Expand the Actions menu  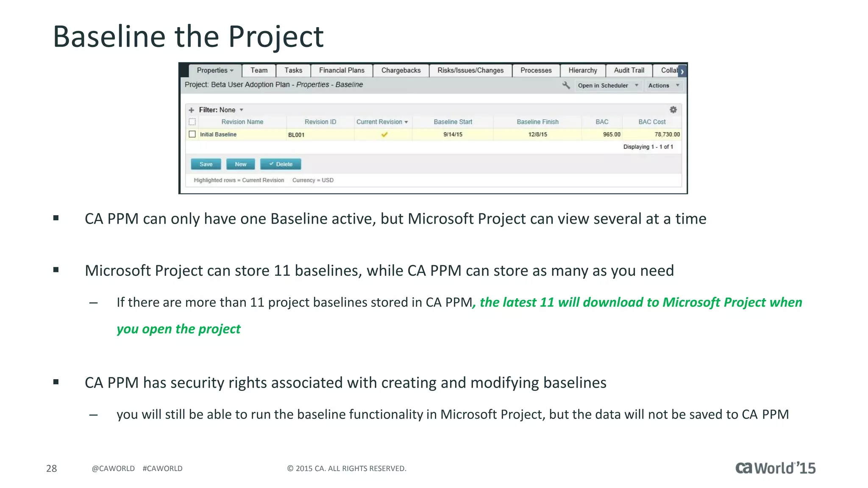coord(664,86)
